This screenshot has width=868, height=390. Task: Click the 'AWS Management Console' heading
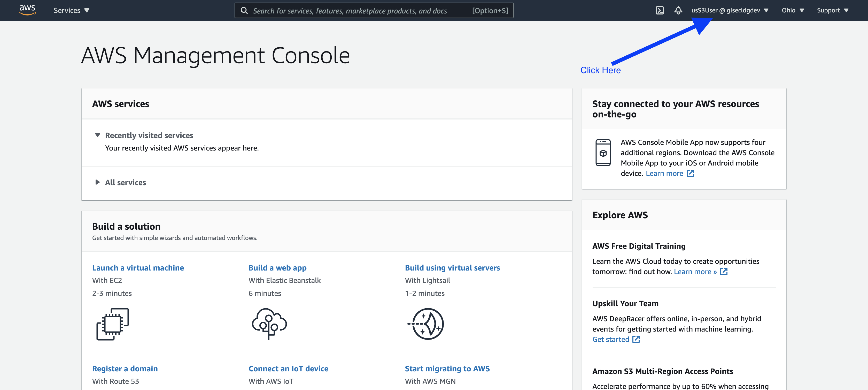(x=215, y=55)
